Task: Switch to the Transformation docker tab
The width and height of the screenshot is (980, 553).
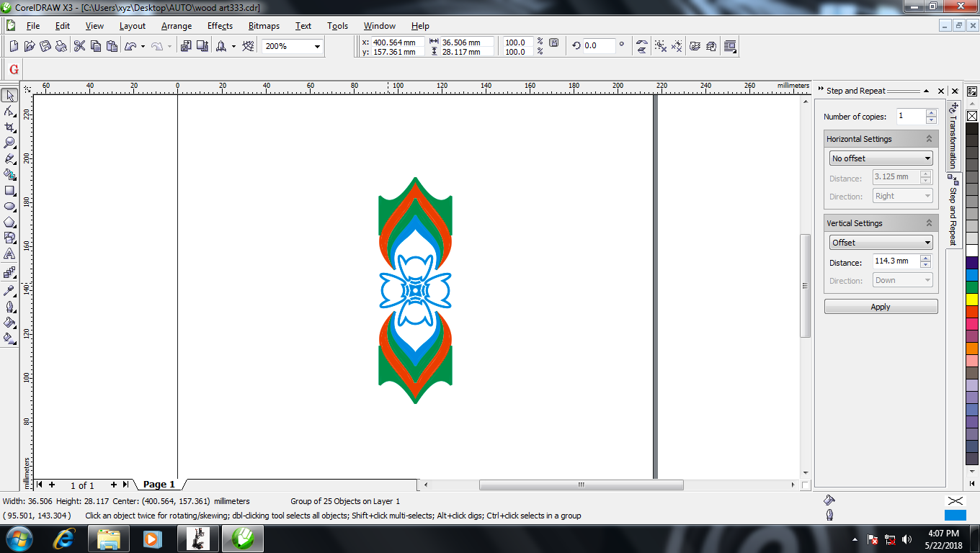Action: (953, 135)
